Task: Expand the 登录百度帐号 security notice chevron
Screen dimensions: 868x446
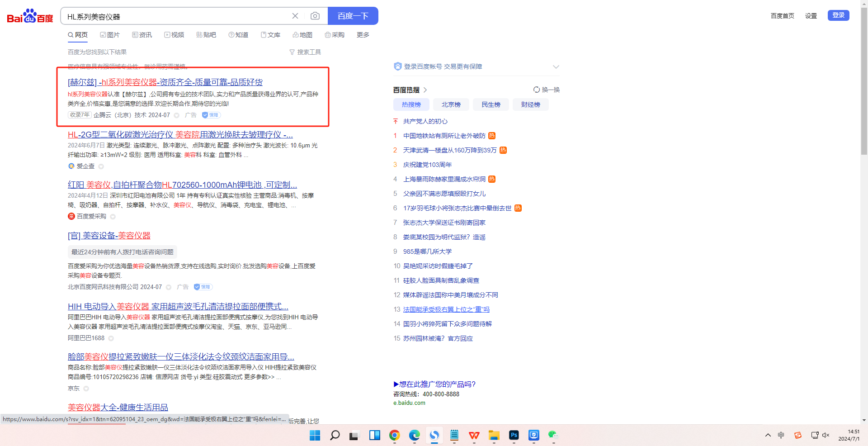Action: 556,67
